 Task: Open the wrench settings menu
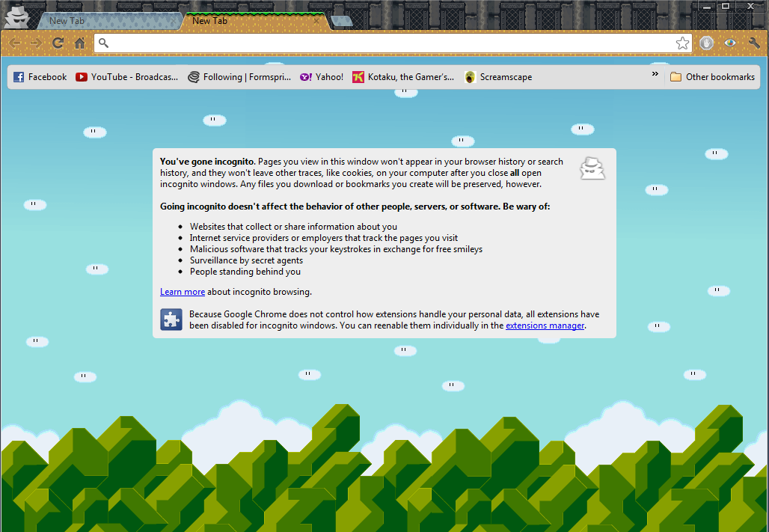point(754,43)
